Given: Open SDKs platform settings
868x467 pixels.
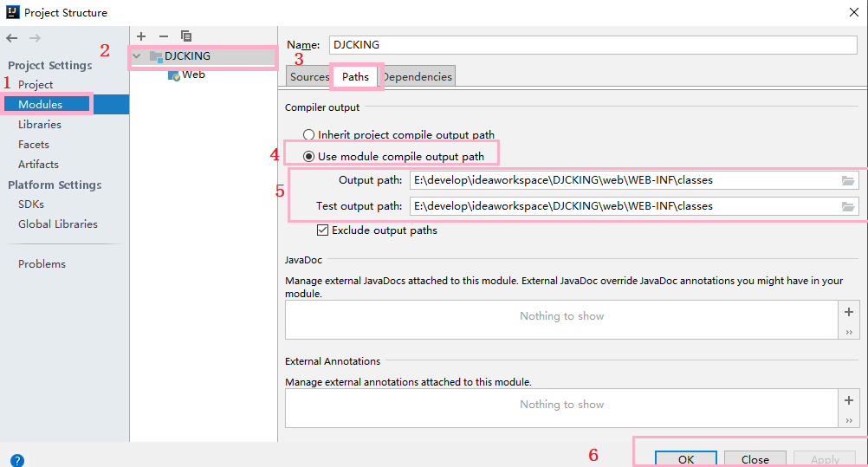Looking at the screenshot, I should (x=31, y=204).
